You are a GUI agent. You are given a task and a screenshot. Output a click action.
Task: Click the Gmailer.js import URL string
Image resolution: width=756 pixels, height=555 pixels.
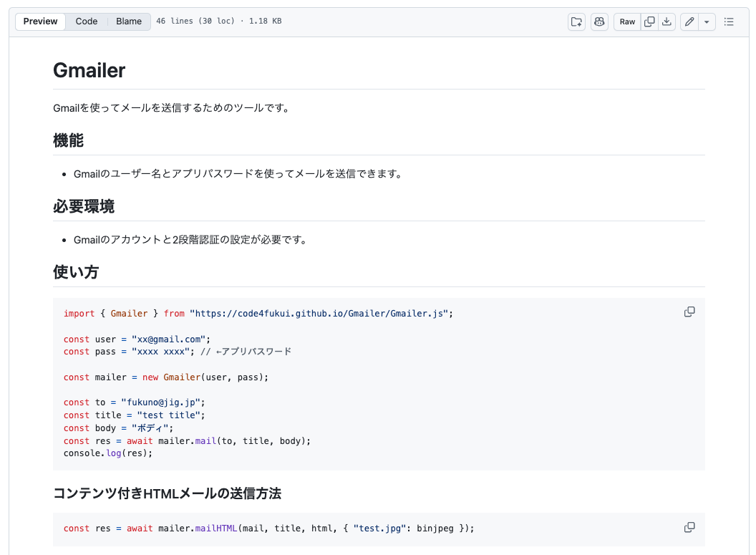pyautogui.click(x=319, y=314)
